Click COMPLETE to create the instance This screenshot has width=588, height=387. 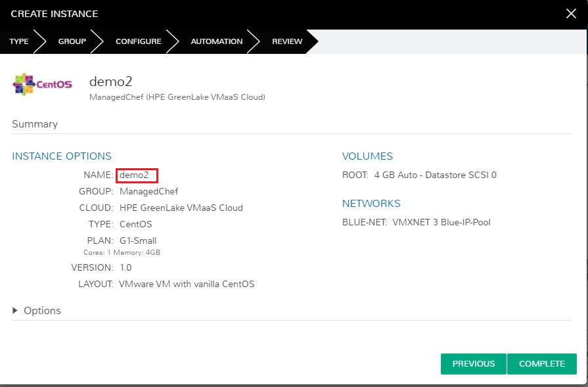coord(542,364)
